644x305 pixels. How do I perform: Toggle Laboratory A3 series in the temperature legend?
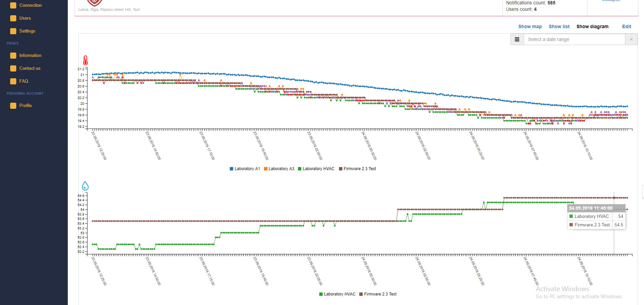pyautogui.click(x=279, y=168)
